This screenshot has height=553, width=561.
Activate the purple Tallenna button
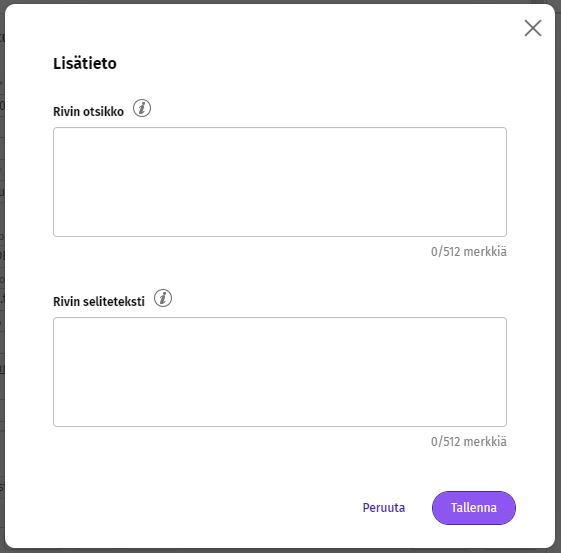[x=474, y=508]
